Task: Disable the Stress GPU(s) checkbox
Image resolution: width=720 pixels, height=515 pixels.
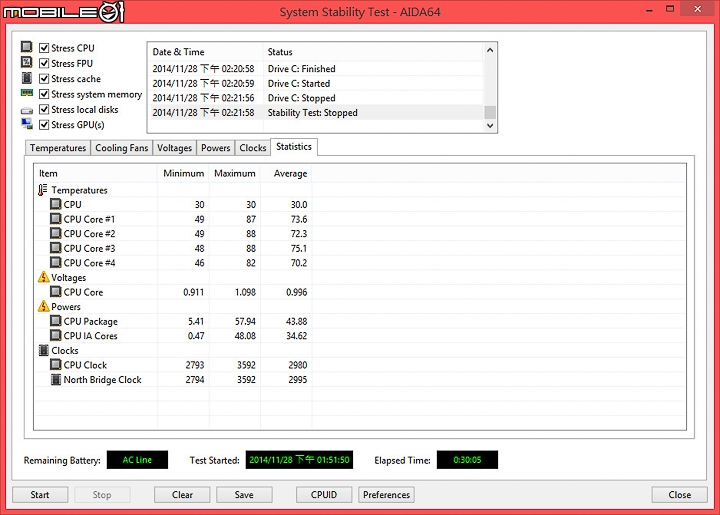Action: point(44,124)
